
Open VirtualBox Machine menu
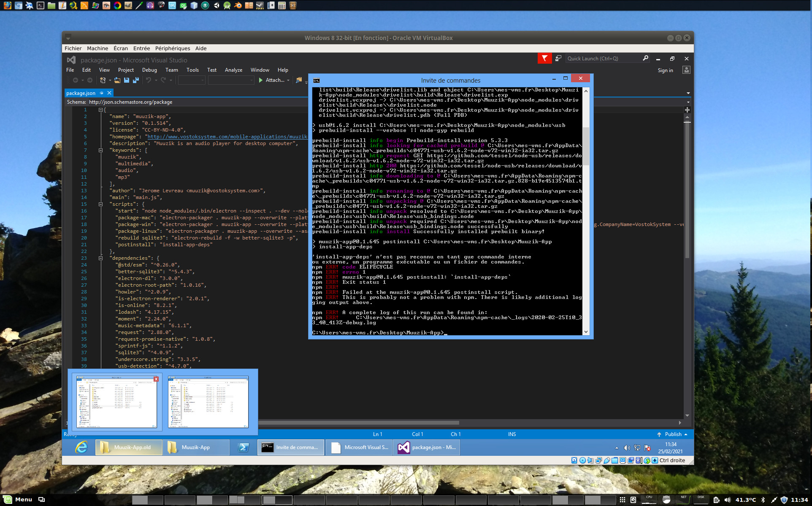pyautogui.click(x=97, y=48)
